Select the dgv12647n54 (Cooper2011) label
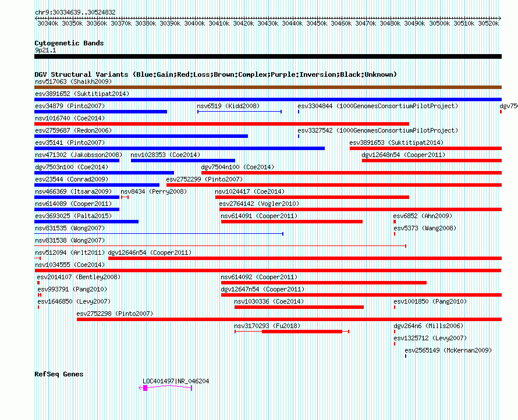Viewport: 518px width, 420px height. click(263, 289)
